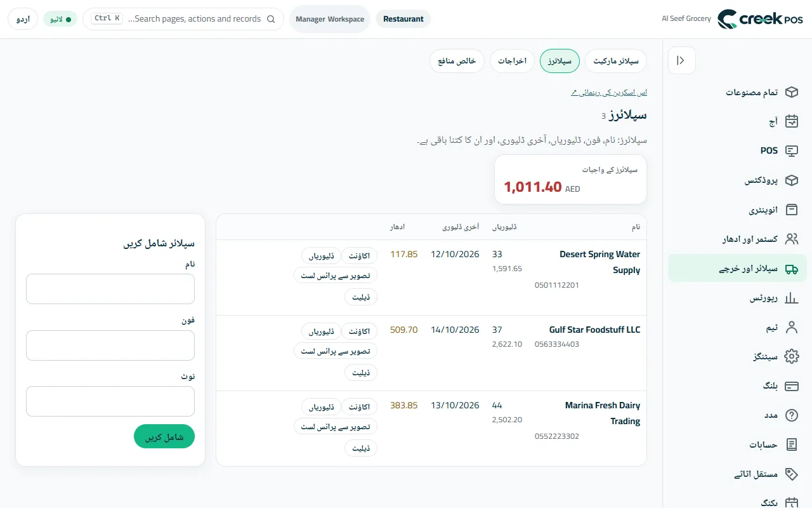Screen dimensions: 812x508
Task: Click the people icon for کسٹمر اور ادھار
Action: coord(791,239)
